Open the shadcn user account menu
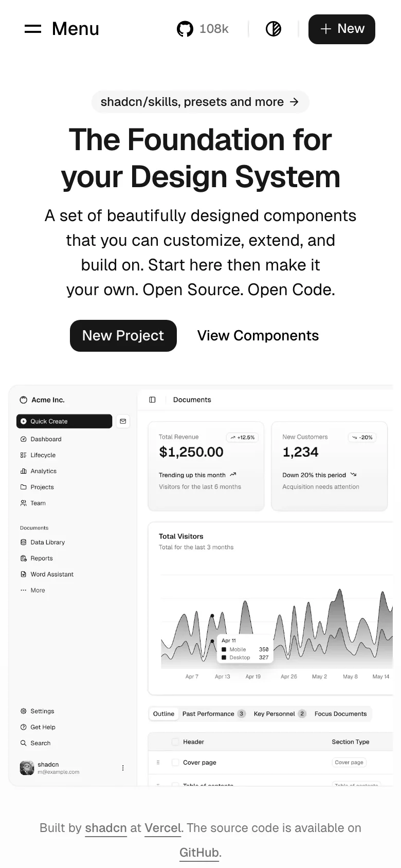 point(123,768)
